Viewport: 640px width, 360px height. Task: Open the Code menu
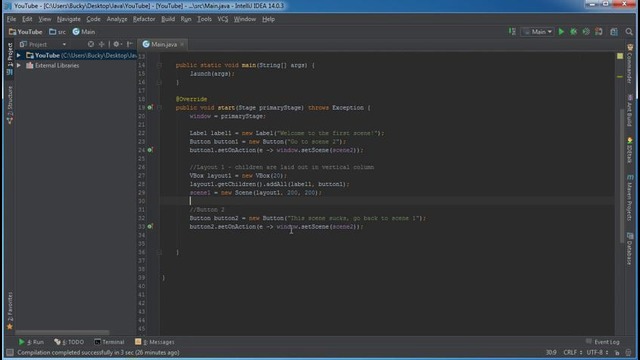pyautogui.click(x=93, y=19)
